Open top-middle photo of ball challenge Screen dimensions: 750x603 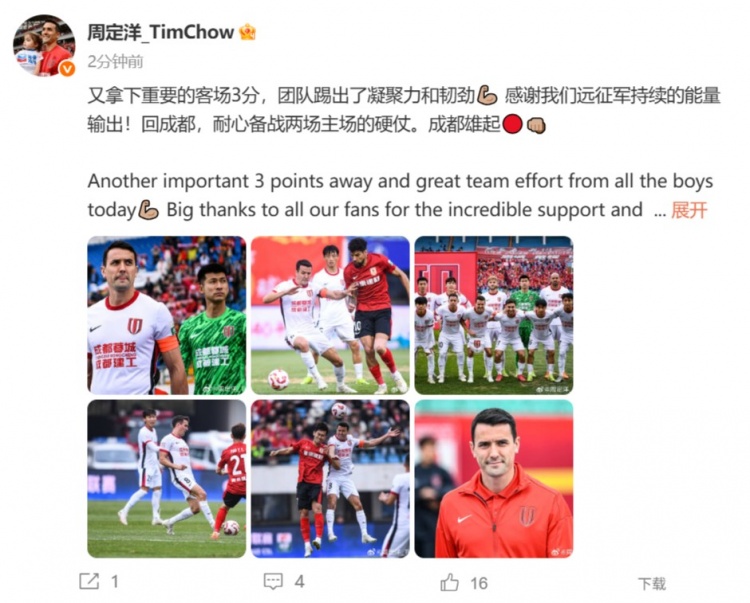pyautogui.click(x=330, y=315)
